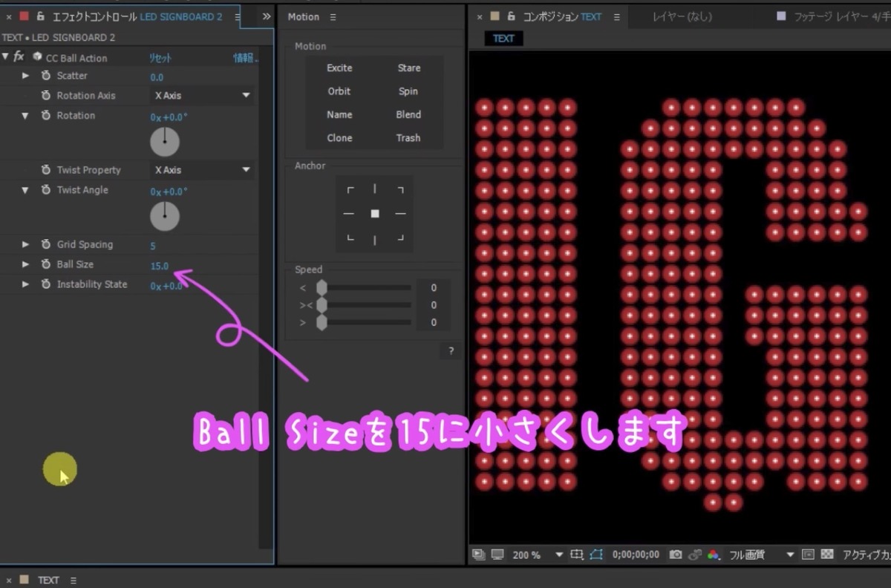This screenshot has height=588, width=891.
Task: Open the Rotation Axis dropdown
Action: (200, 95)
